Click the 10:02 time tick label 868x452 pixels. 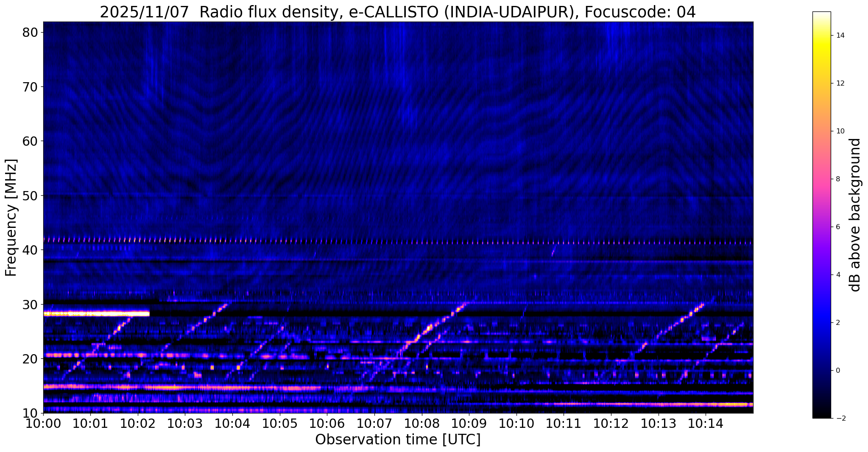pos(138,424)
